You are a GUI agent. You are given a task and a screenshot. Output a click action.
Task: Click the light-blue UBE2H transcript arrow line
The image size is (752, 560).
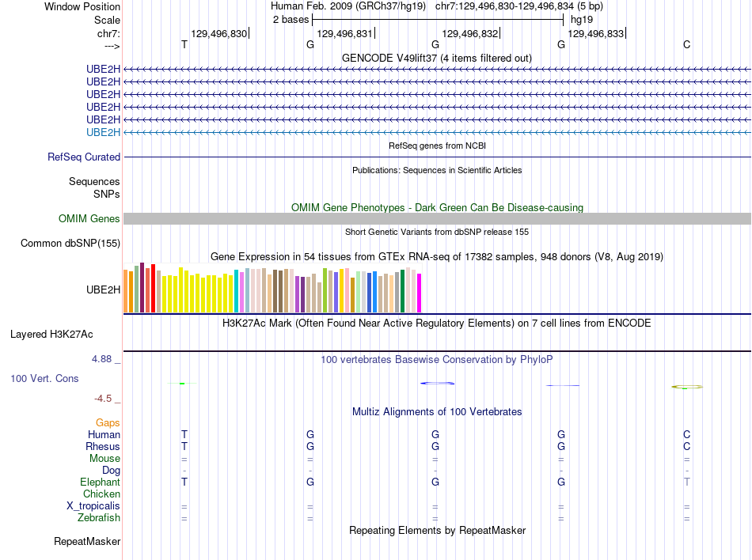click(437, 132)
